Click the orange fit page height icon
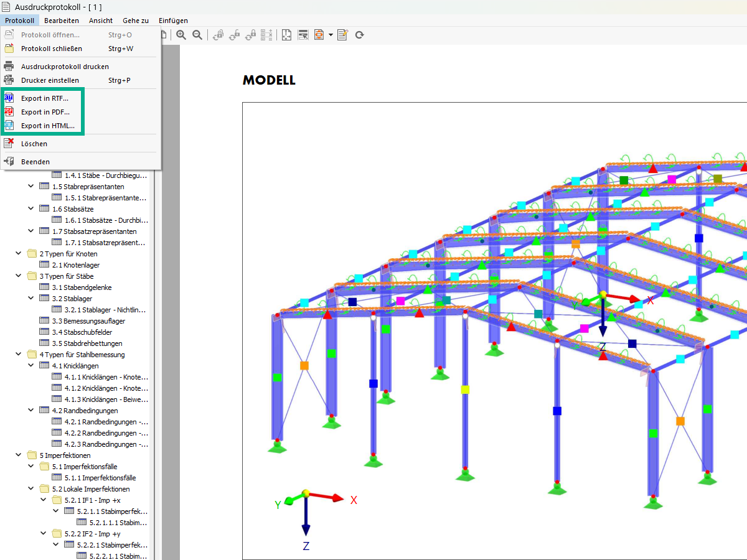Image resolution: width=747 pixels, height=560 pixels. (x=319, y=35)
